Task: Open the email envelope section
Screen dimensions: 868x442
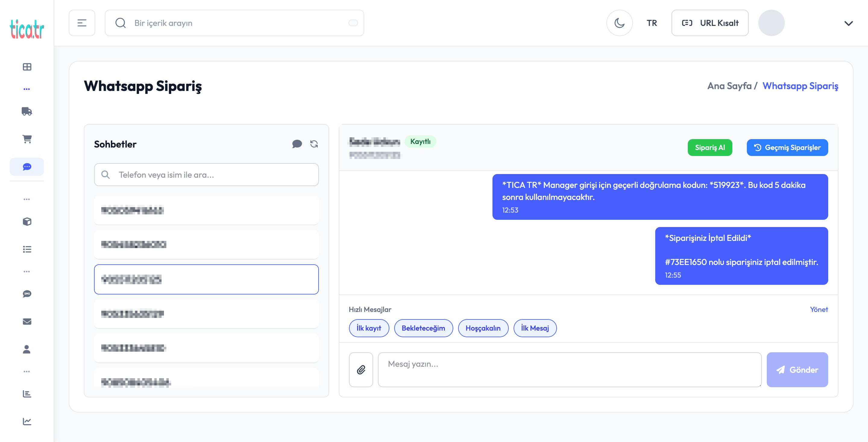Action: [27, 321]
